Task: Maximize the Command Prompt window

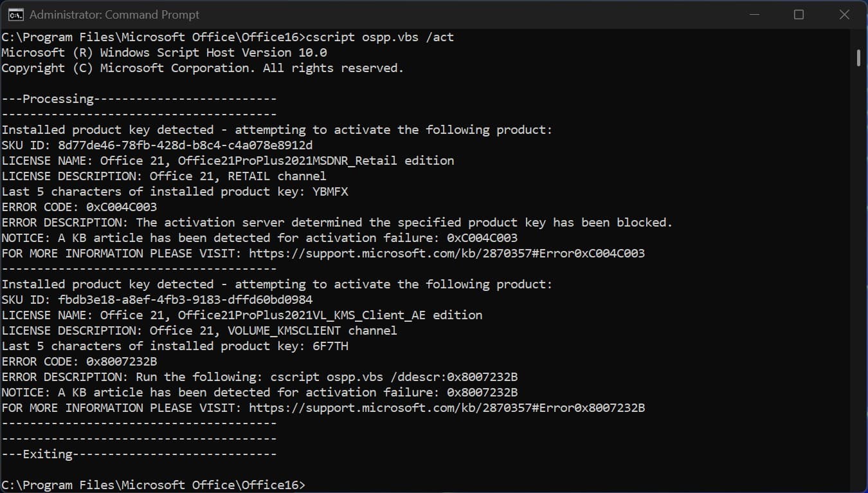Action: pyautogui.click(x=799, y=14)
